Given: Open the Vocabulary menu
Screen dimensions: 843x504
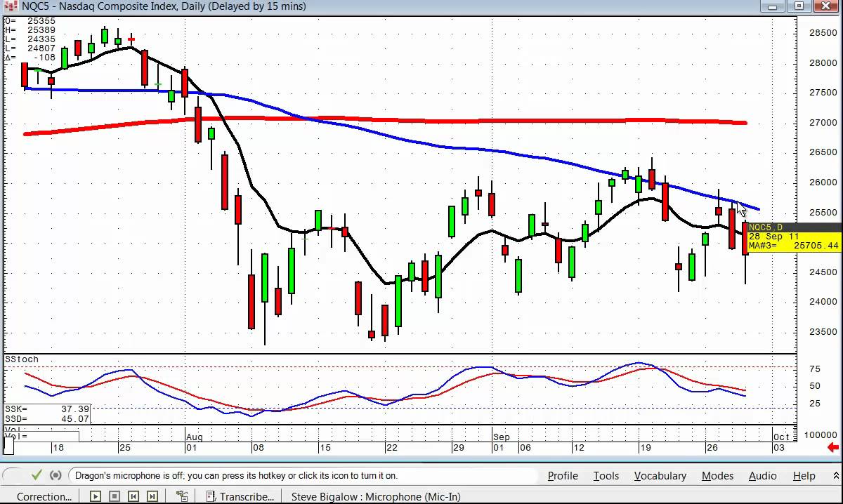Looking at the screenshot, I should pos(660,475).
